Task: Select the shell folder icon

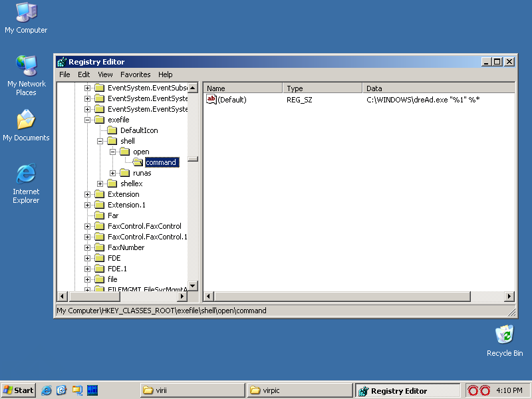Action: point(112,141)
